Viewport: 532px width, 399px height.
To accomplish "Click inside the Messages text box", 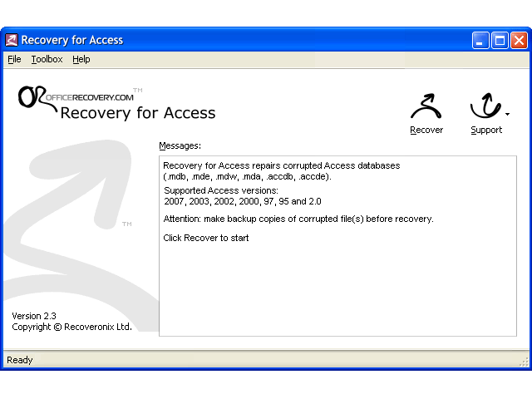I will click(x=337, y=246).
